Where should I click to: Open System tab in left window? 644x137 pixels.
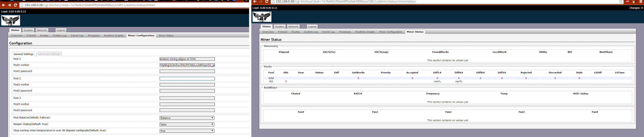tap(28, 30)
